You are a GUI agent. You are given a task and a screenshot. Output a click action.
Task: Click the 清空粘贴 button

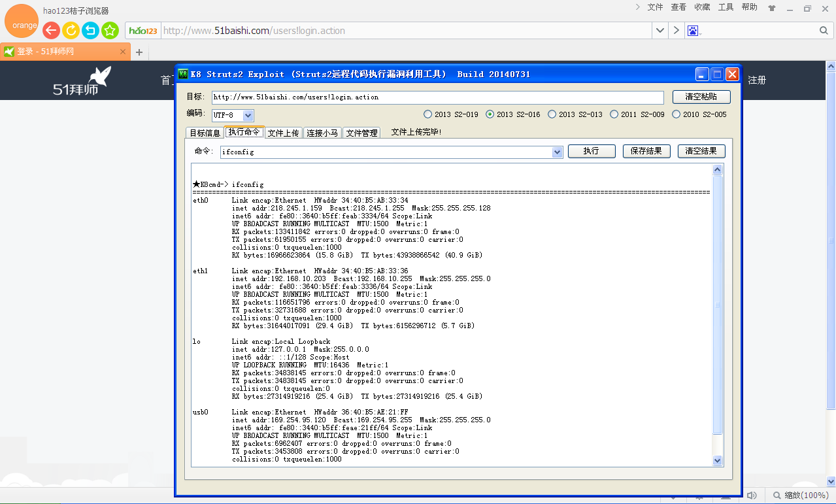[x=701, y=97]
